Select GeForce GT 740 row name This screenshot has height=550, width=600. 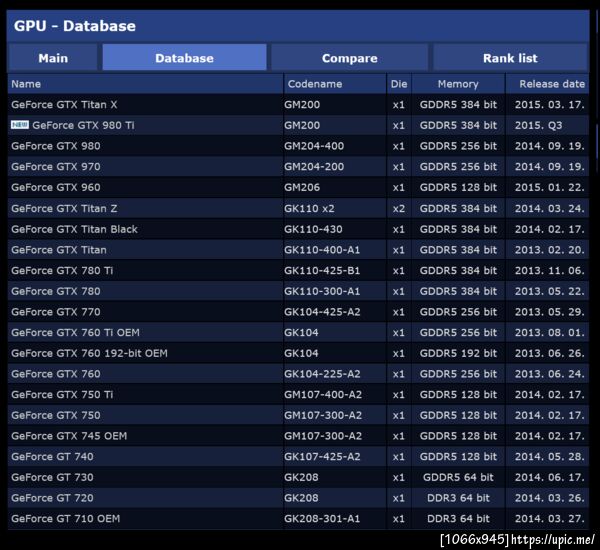(52, 457)
